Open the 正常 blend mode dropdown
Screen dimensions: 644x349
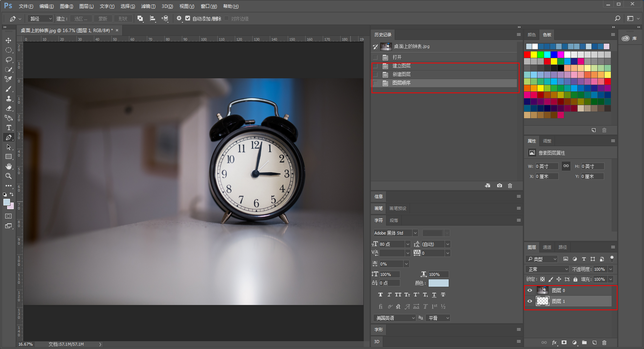click(x=547, y=269)
